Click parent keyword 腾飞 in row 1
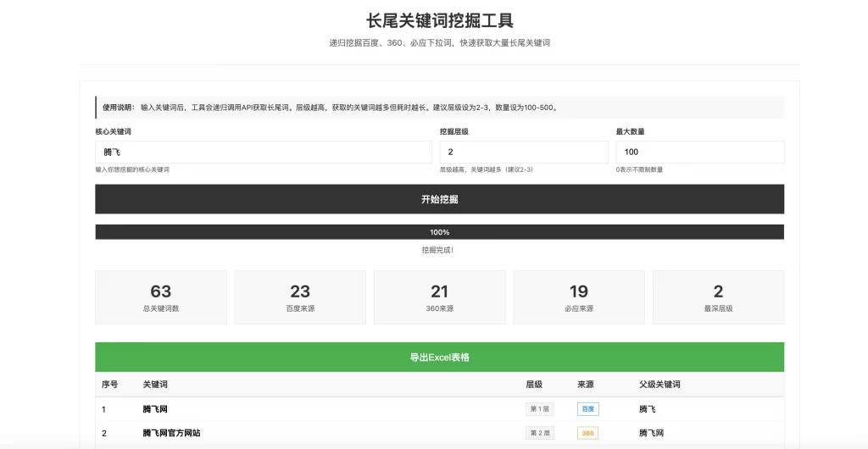 647,409
